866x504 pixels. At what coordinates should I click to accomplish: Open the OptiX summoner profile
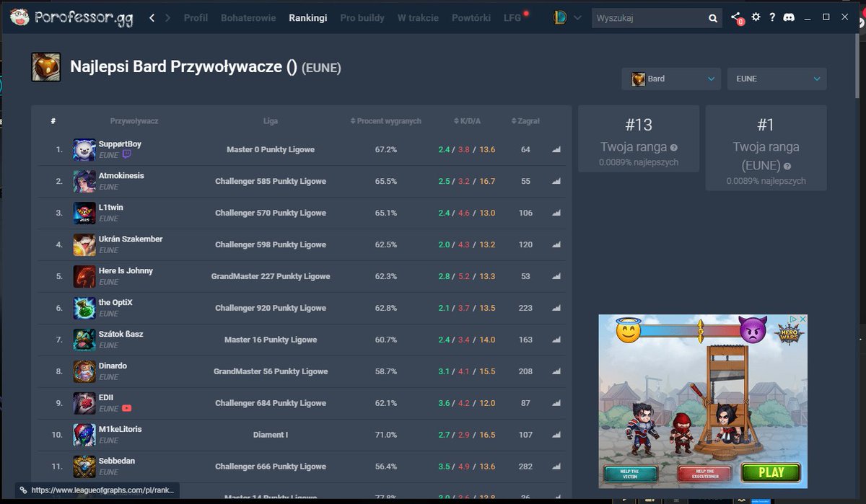point(115,303)
